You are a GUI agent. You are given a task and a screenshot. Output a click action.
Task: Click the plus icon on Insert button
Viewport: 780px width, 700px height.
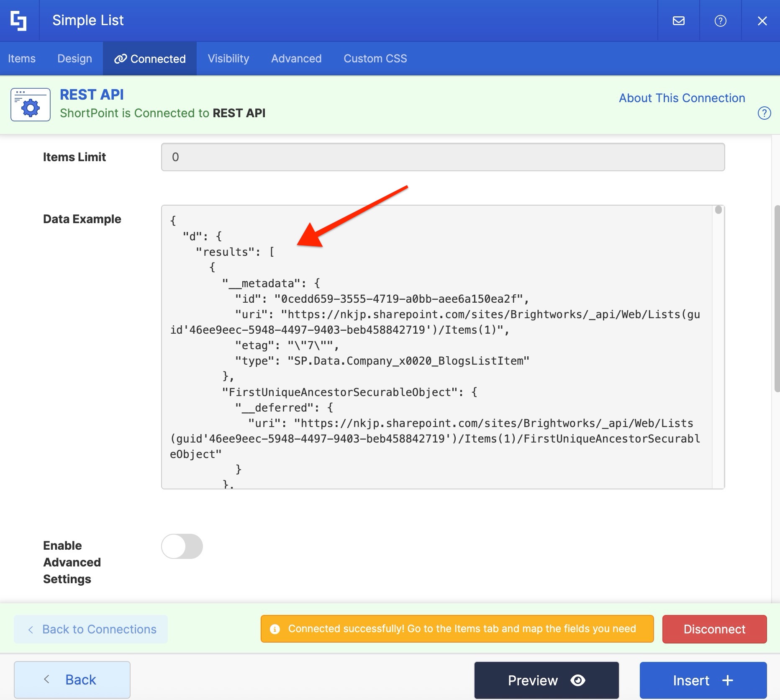point(728,680)
